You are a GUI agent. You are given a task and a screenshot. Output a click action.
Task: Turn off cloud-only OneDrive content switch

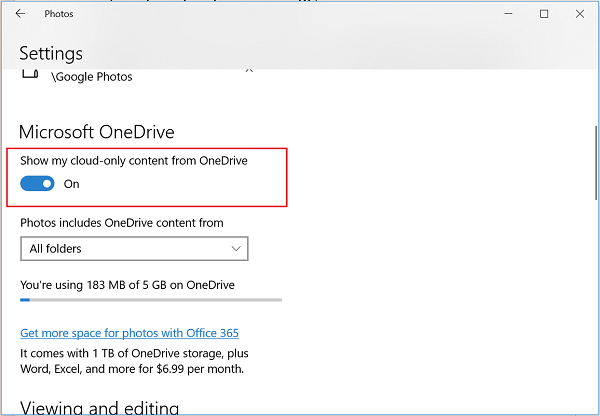37,184
